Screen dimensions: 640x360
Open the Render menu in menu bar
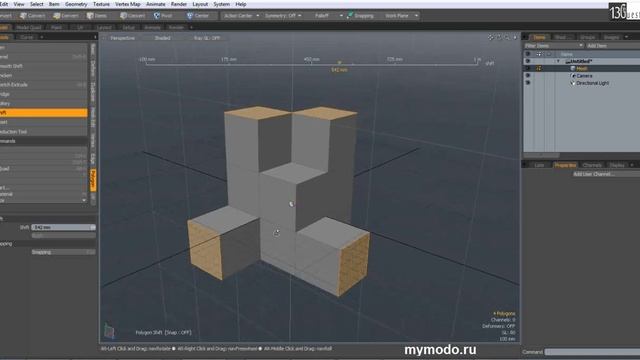click(179, 4)
